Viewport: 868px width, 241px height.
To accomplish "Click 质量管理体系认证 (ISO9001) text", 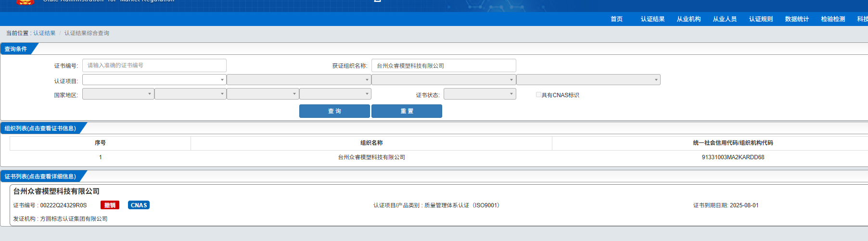I will click(x=463, y=205).
